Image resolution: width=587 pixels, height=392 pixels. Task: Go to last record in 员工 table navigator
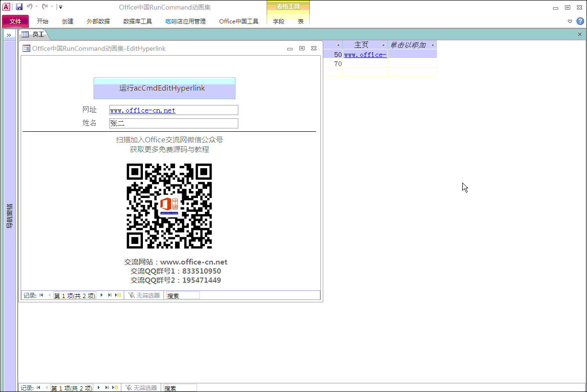click(107, 388)
